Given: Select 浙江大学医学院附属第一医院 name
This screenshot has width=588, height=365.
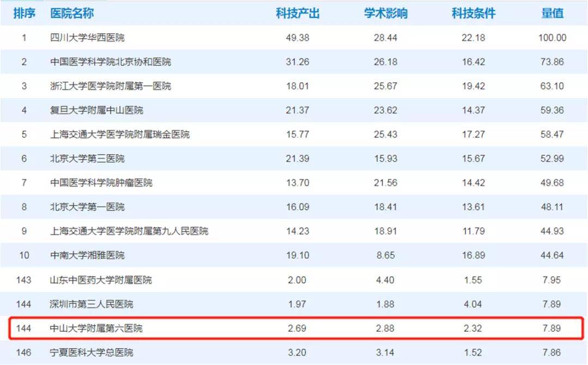Looking at the screenshot, I should tap(111, 86).
